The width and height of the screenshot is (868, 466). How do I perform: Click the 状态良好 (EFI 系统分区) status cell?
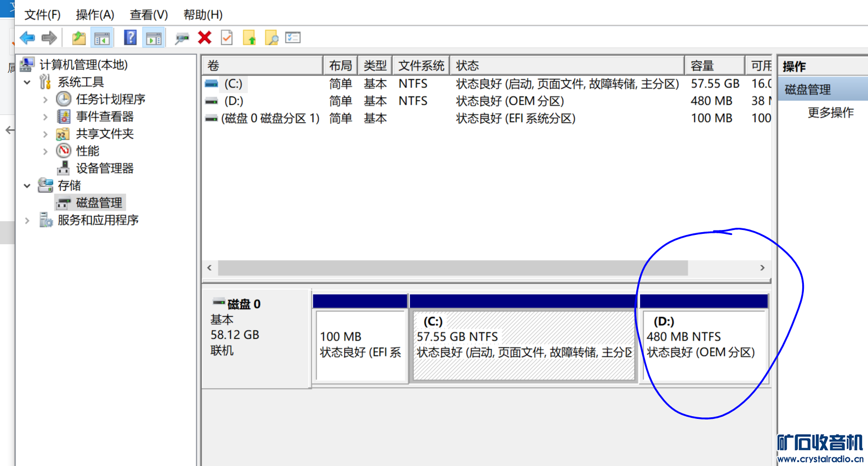tap(516, 118)
